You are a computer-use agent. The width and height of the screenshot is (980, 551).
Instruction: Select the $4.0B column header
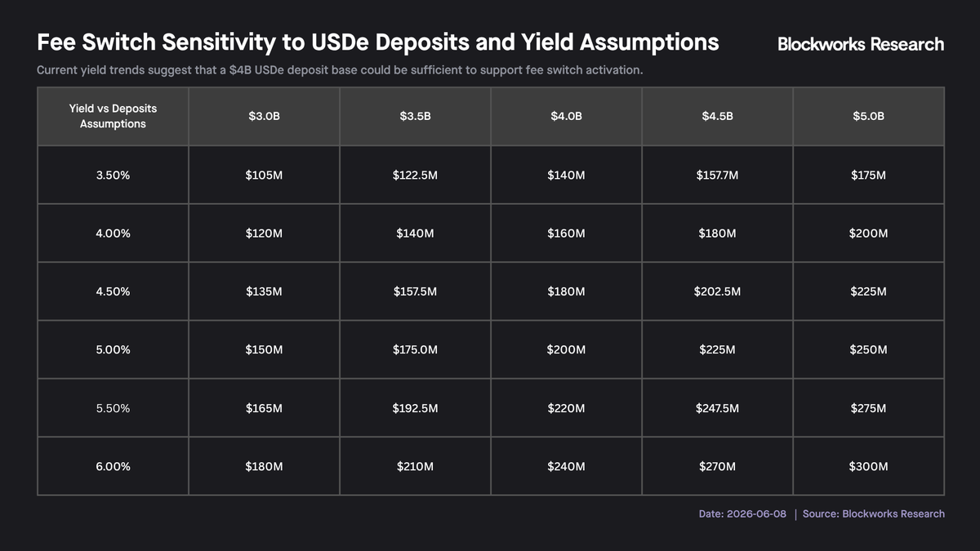(x=566, y=116)
